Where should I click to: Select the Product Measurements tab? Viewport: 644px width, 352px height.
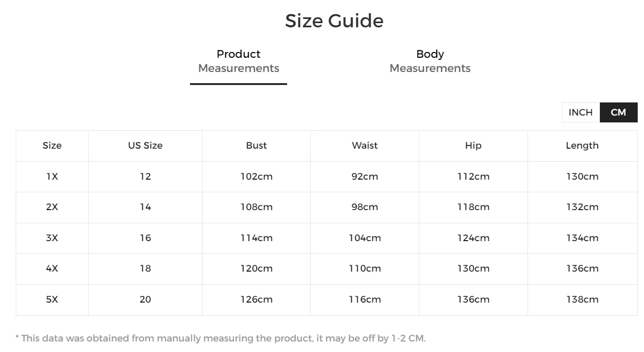238,61
